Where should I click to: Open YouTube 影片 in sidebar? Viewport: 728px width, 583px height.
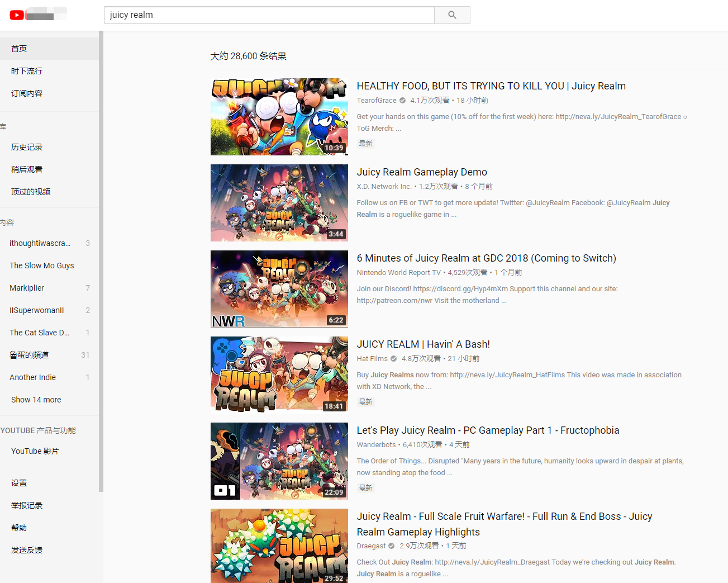point(49,451)
